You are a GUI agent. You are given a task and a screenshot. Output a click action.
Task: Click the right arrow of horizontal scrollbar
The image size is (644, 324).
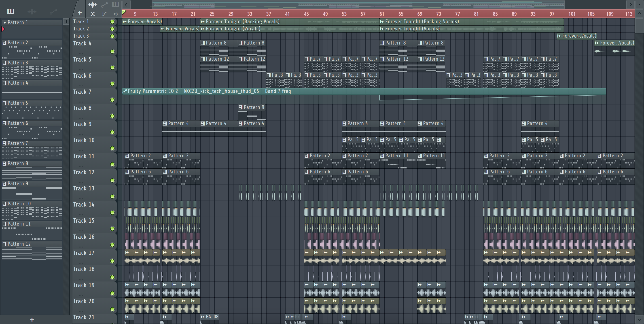630,4
